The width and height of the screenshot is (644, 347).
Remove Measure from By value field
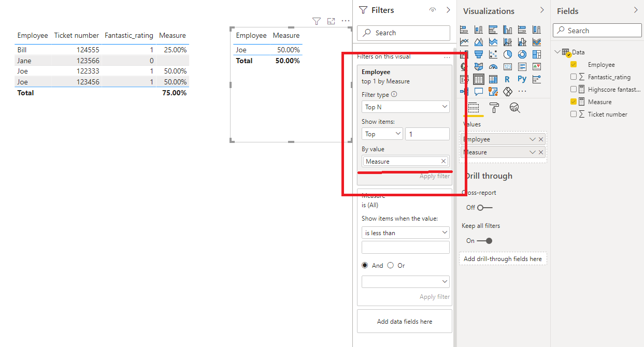pyautogui.click(x=443, y=162)
